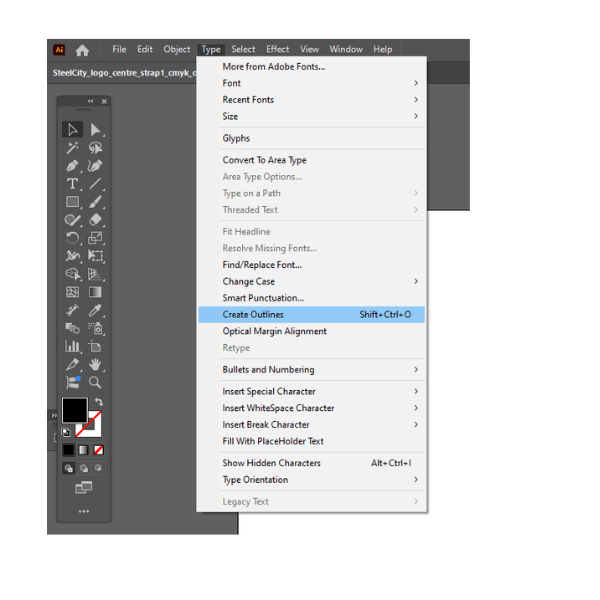The image size is (600, 600).
Task: Expand the Size submenu
Action: 311,116
